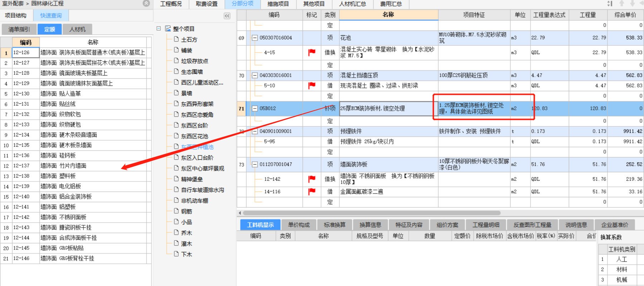Switch to 其他项目 tab
This screenshot has height=286, width=644.
click(314, 4)
